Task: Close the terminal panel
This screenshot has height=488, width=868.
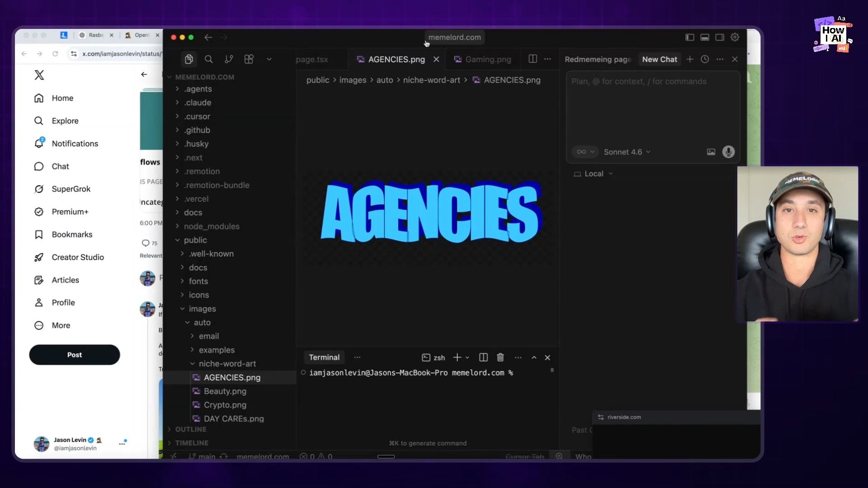Action: [x=547, y=357]
